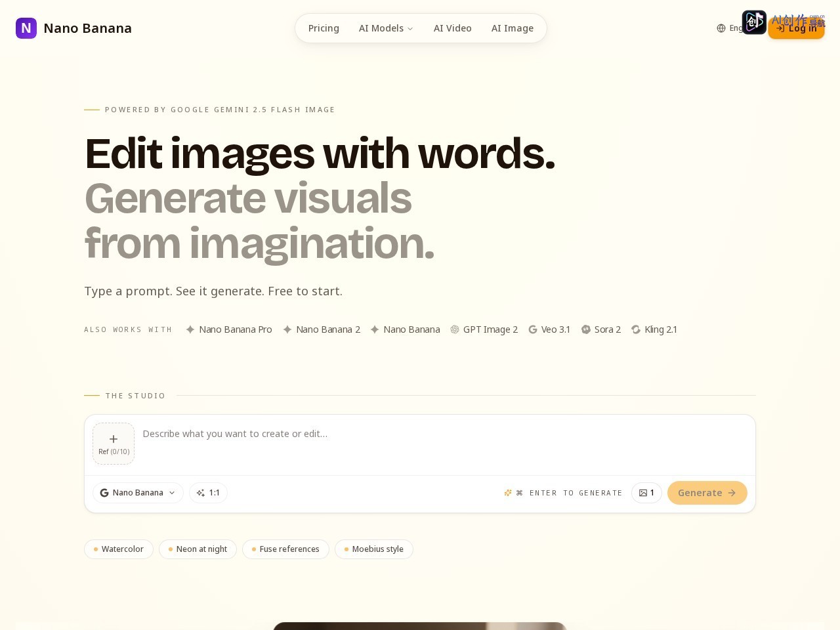Click the globe language icon
Image resolution: width=840 pixels, height=630 pixels.
coord(721,28)
